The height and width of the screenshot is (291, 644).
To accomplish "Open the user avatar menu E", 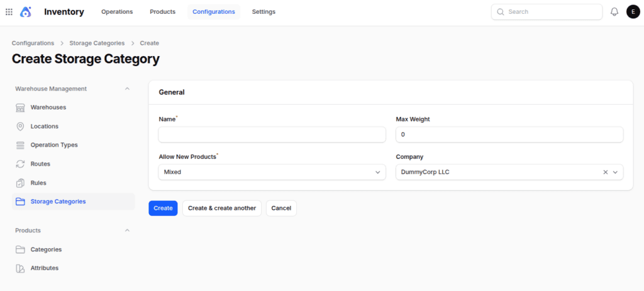I will (633, 12).
